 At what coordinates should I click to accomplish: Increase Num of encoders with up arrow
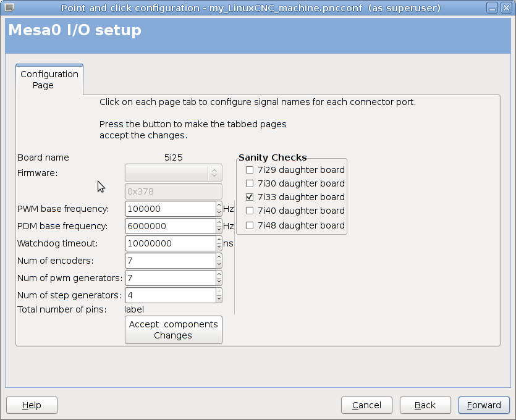click(x=219, y=257)
